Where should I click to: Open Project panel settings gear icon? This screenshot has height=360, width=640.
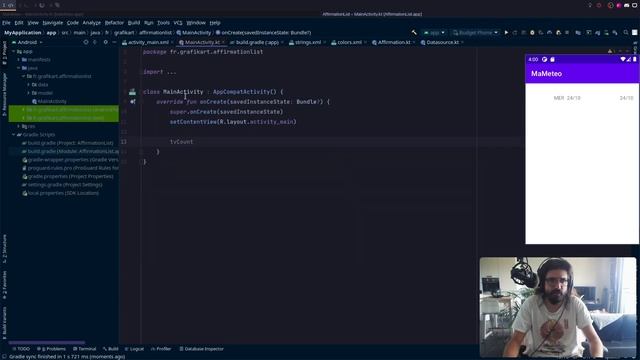click(x=105, y=42)
